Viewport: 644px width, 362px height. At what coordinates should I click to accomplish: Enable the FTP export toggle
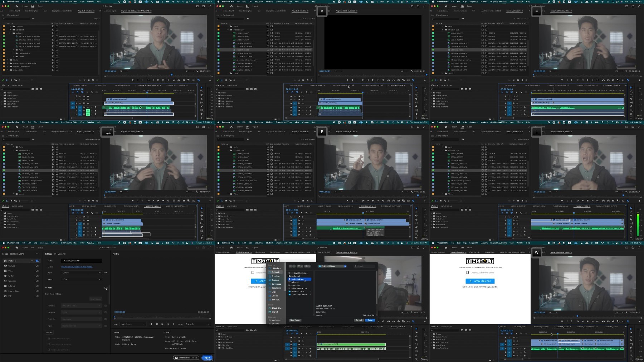(x=37, y=296)
